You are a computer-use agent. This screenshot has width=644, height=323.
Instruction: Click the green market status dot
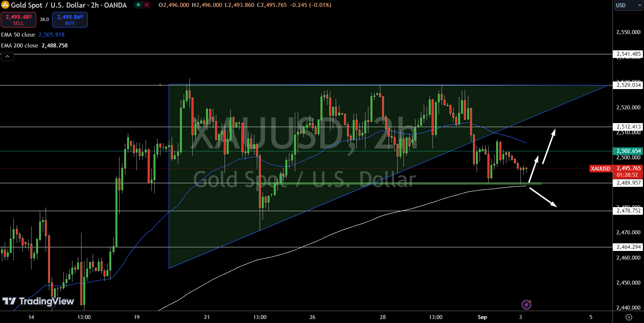pos(138,5)
